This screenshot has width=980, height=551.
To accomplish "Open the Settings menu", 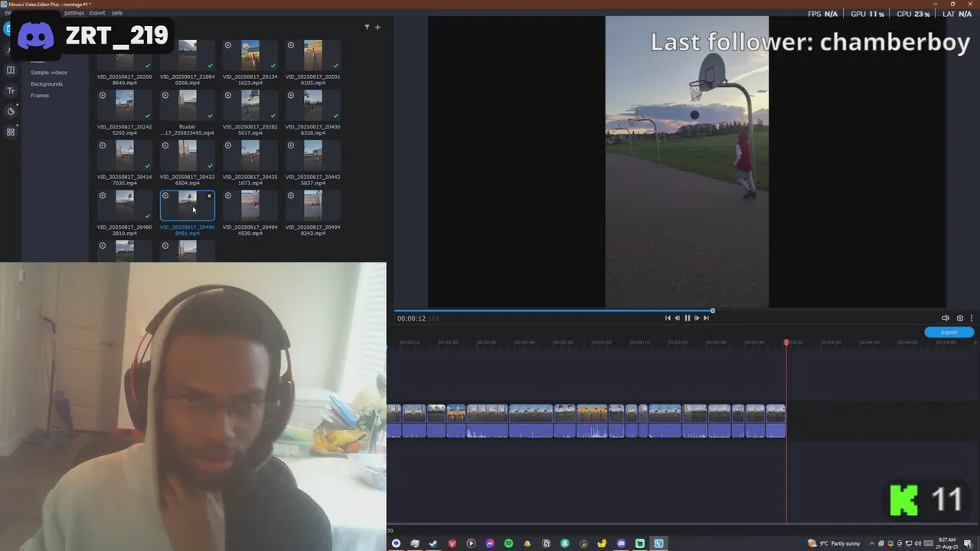I will click(73, 13).
